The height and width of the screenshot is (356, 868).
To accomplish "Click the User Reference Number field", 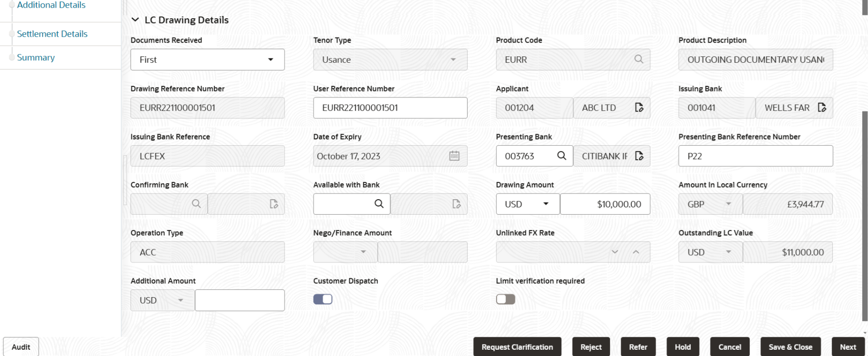I will 390,108.
